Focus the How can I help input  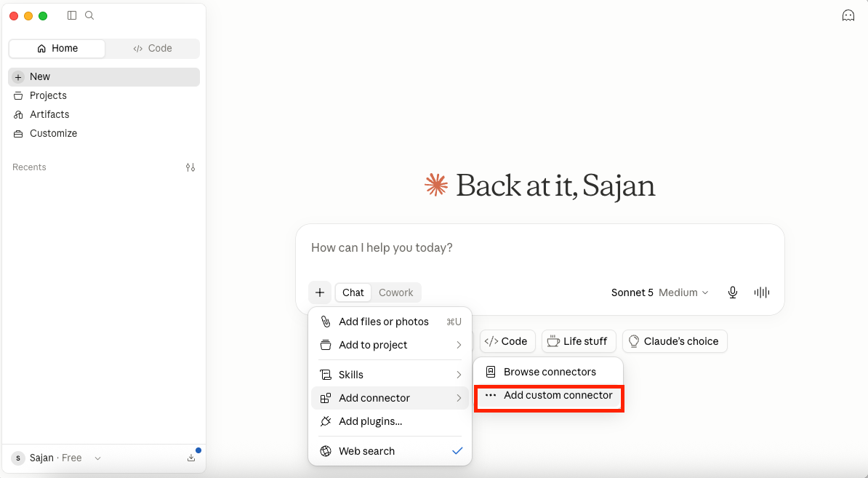(539, 247)
